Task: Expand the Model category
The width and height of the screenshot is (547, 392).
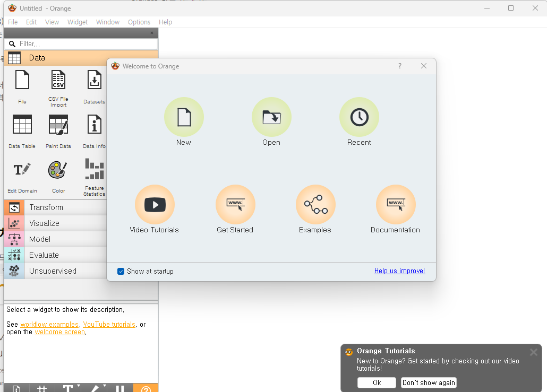Action: tap(56, 239)
